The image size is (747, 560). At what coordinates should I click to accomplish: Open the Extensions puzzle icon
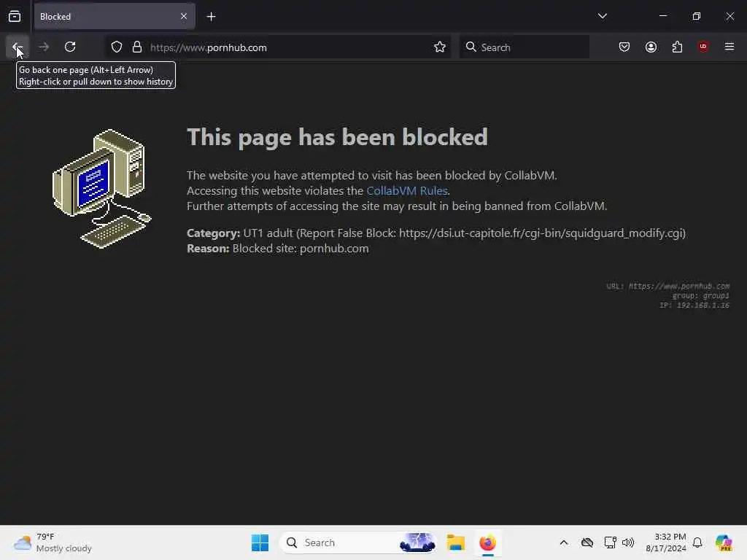pyautogui.click(x=677, y=47)
